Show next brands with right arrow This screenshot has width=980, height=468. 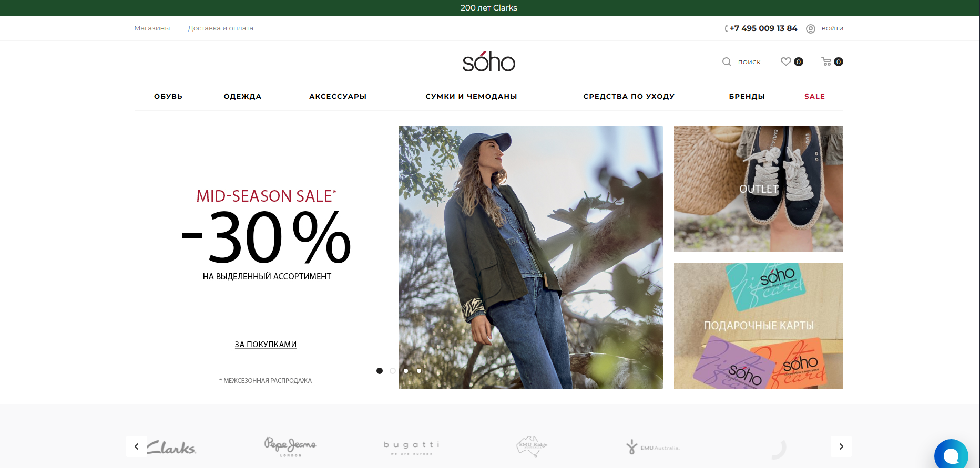[x=841, y=446]
